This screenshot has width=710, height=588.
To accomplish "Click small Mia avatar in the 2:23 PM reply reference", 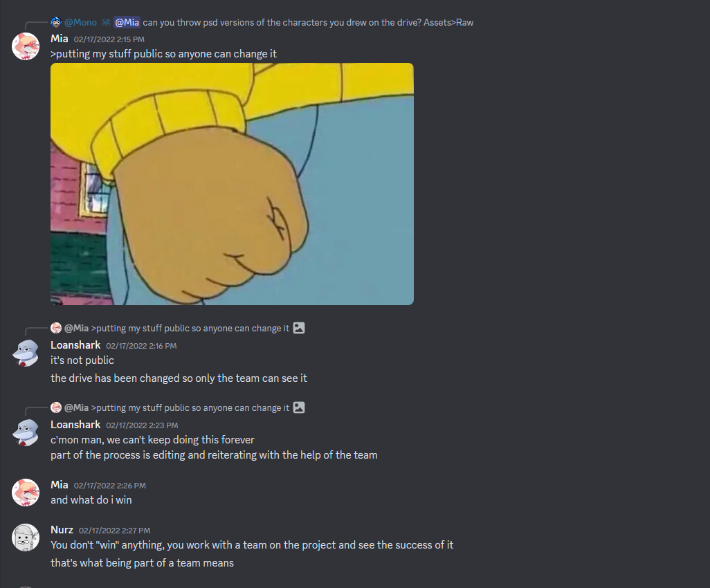I will click(55, 407).
